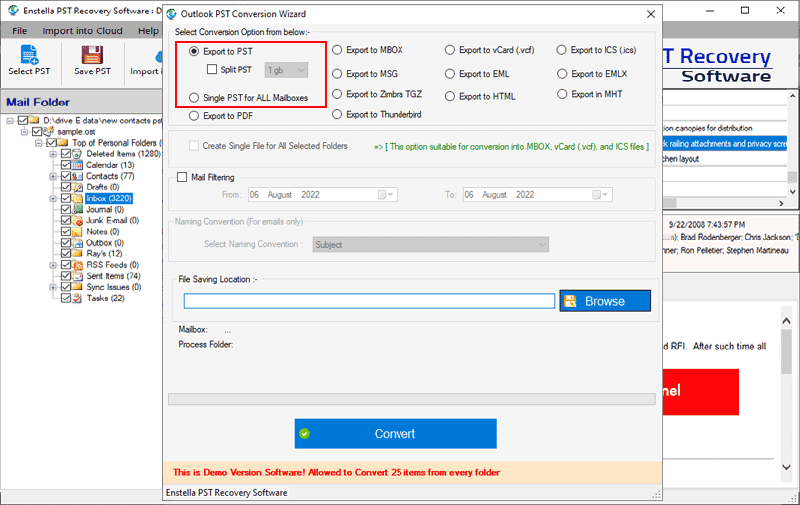Click the Contacts folder icon in tree
800x505 pixels.
(x=78, y=176)
